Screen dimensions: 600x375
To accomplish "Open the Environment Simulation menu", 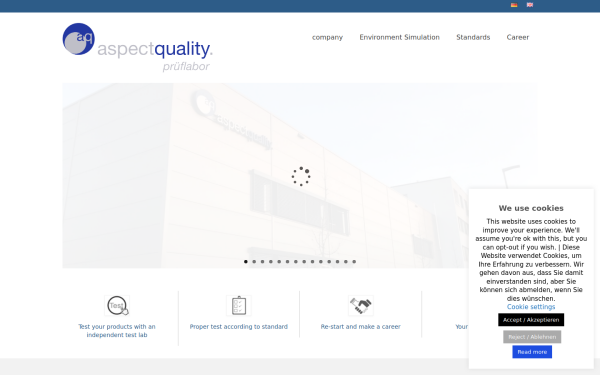I will [399, 38].
